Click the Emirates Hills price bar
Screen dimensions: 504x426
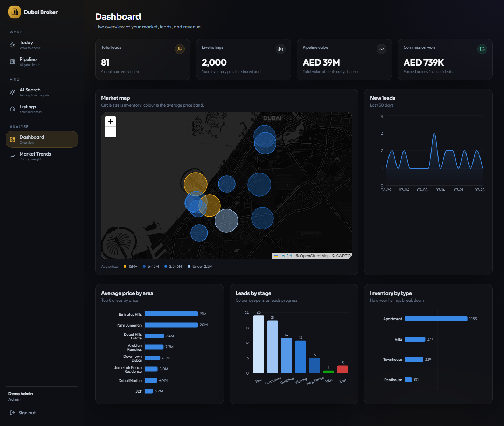(171, 314)
